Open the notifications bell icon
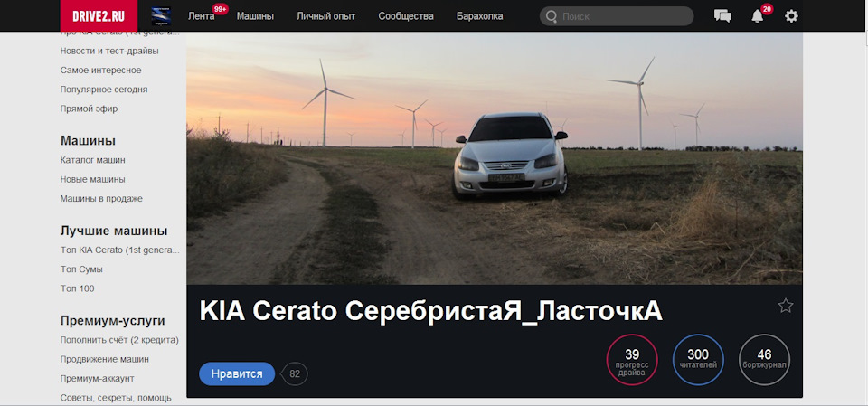 click(758, 16)
